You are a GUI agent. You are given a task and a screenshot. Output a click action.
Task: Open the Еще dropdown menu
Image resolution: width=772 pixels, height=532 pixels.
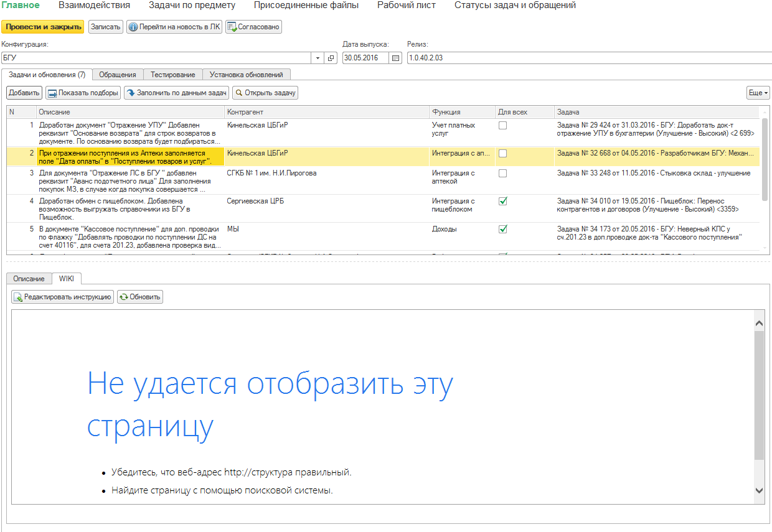pyautogui.click(x=758, y=93)
